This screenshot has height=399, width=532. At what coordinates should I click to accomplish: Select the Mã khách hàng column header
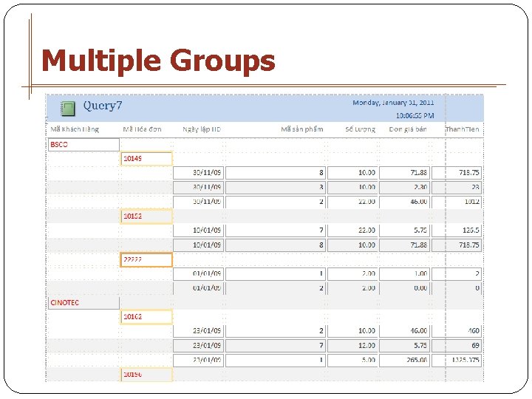pyautogui.click(x=75, y=129)
